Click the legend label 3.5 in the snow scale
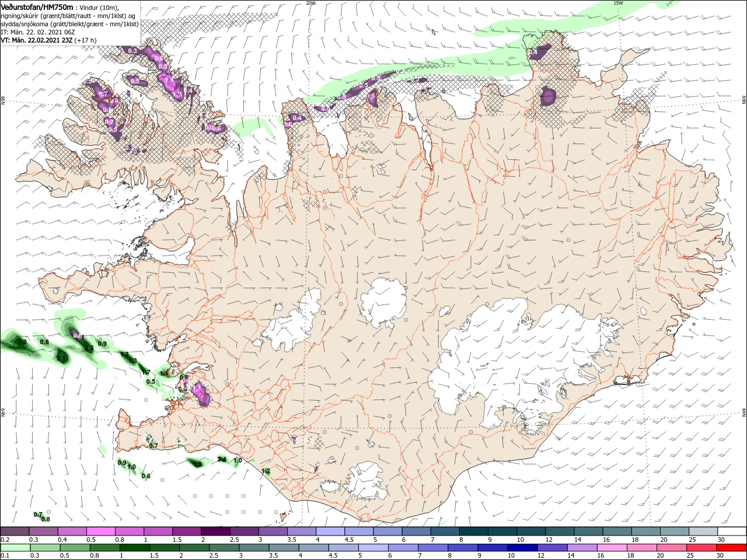The width and height of the screenshot is (747, 560). pos(291,540)
